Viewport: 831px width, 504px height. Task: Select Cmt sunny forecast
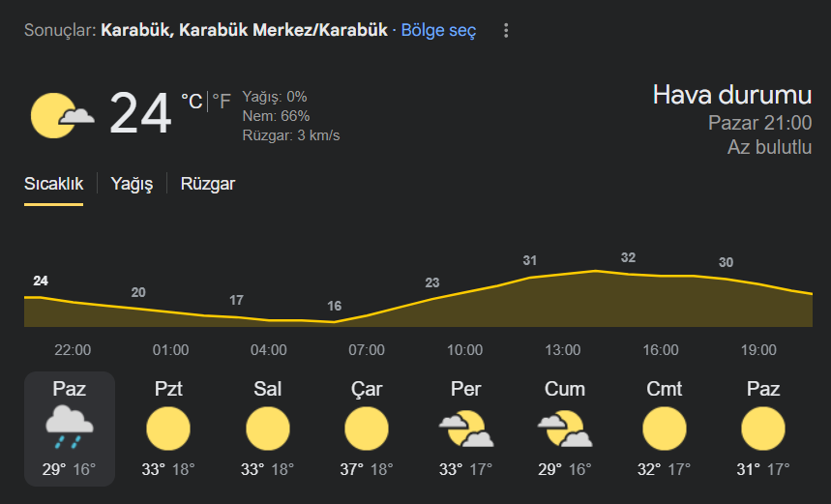click(x=664, y=429)
